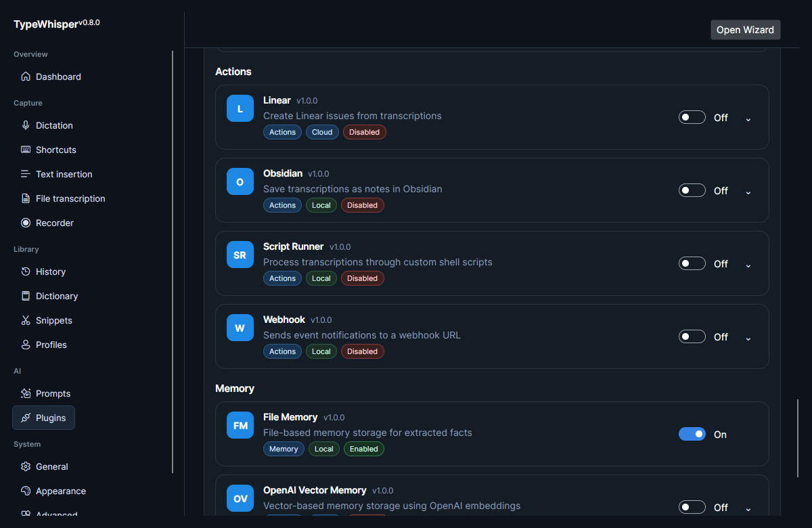Click the Plugins plug icon

coord(26,418)
